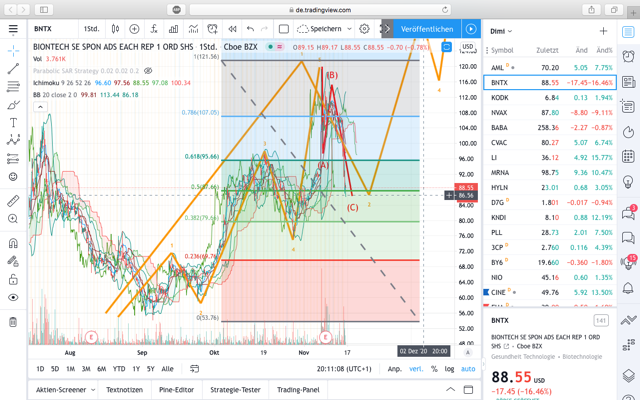
Task: Open the watchlist panel sidebar icon
Action: click(628, 31)
